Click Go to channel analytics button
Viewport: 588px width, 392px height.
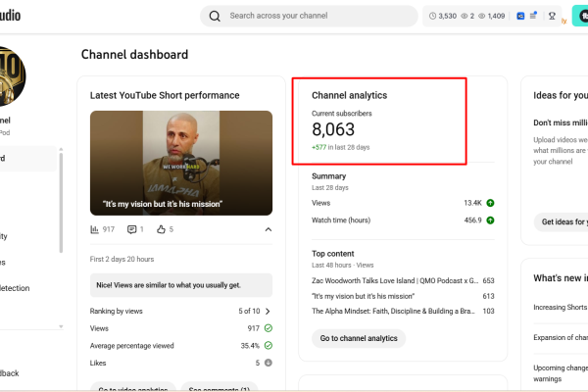tap(359, 338)
